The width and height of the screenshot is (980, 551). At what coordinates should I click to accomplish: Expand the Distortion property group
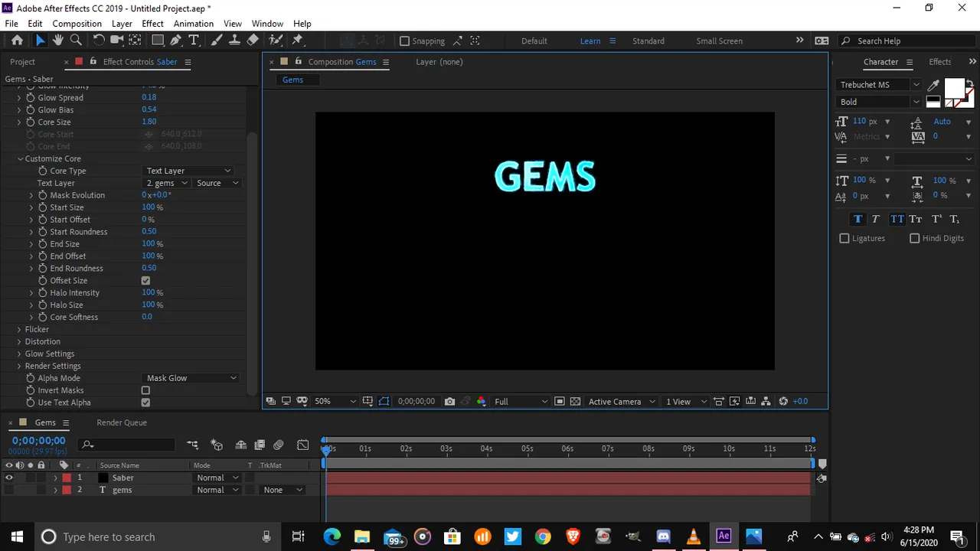19,342
